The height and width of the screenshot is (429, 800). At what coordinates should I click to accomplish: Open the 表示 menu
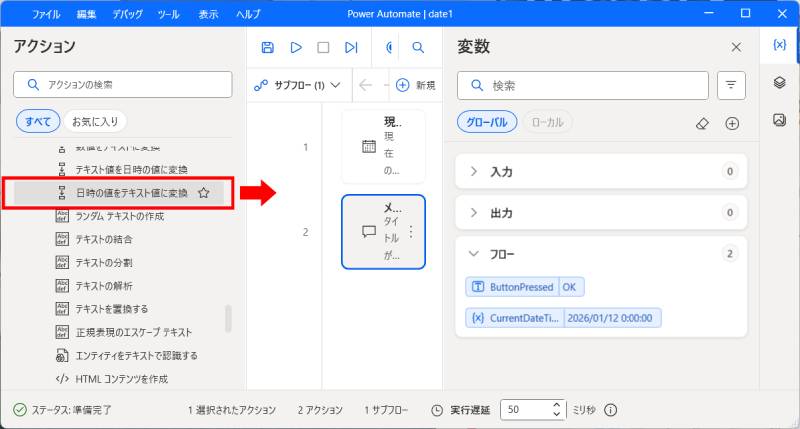coord(208,14)
